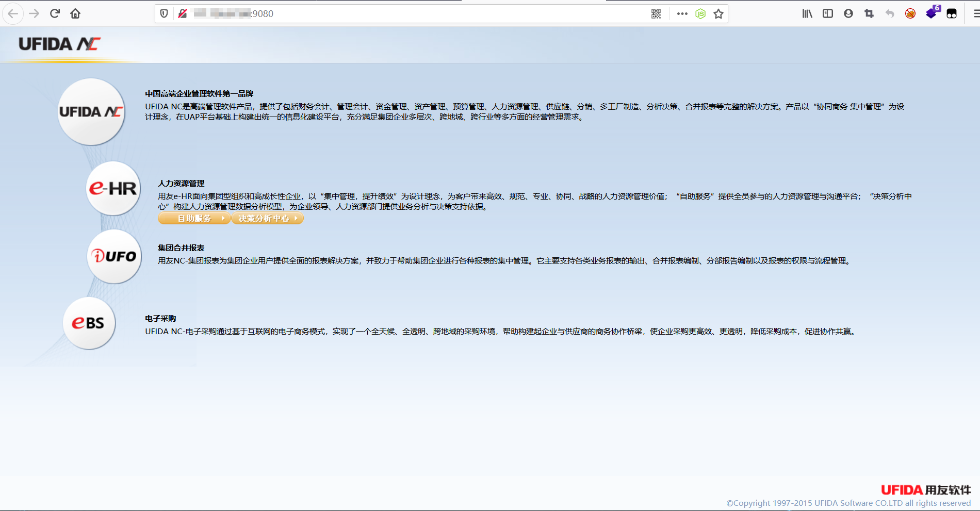Click the 人力资源管理 heading
The image size is (980, 511).
[181, 184]
